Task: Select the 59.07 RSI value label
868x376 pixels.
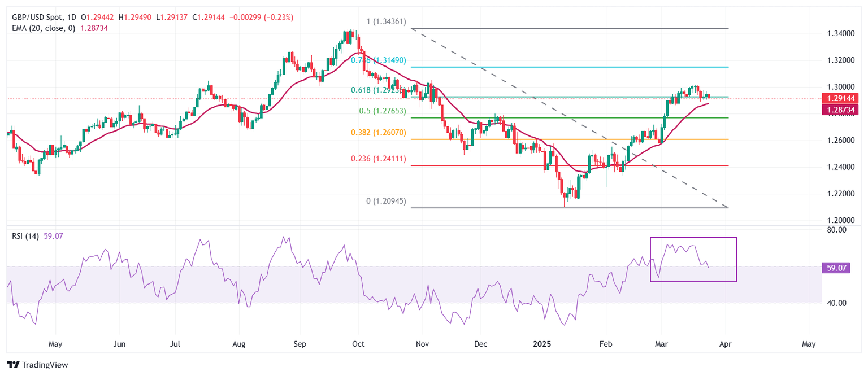Action: (x=836, y=269)
